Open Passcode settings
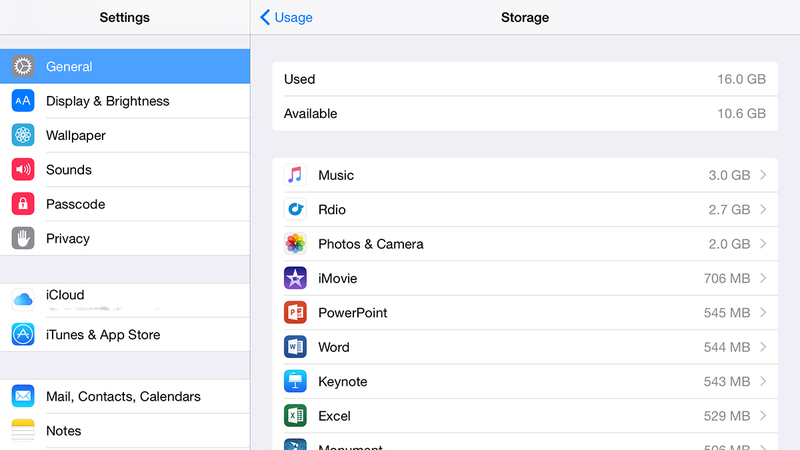Image resolution: width=800 pixels, height=450 pixels. click(125, 204)
